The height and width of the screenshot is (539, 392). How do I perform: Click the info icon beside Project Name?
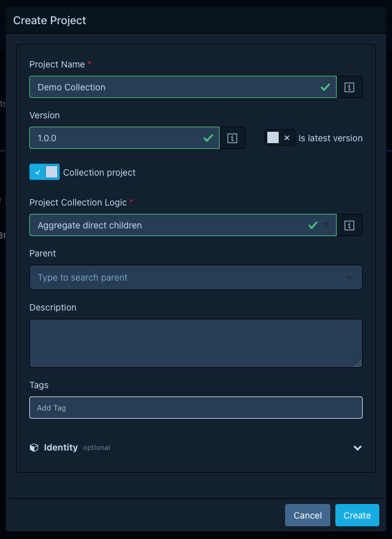349,87
